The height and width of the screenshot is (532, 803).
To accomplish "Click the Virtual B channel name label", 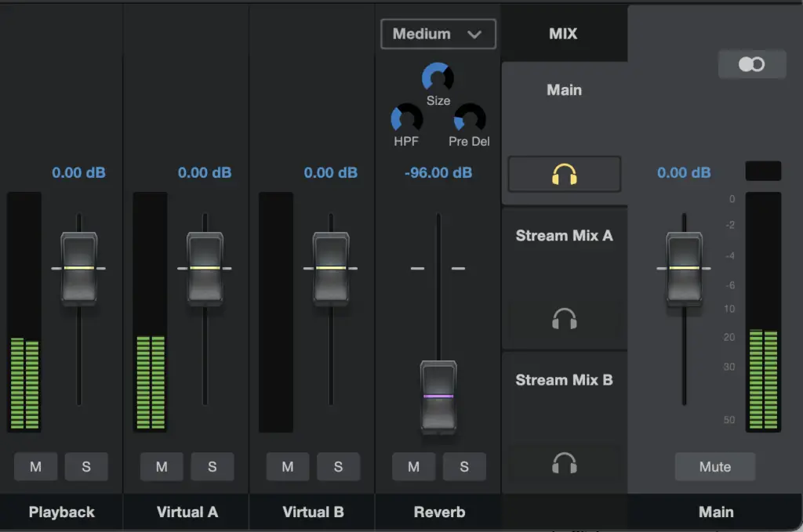I will tap(314, 512).
